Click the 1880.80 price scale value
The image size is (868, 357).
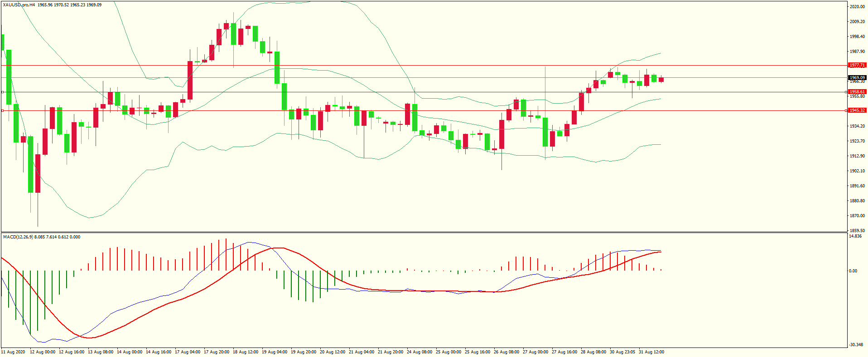[x=857, y=201]
